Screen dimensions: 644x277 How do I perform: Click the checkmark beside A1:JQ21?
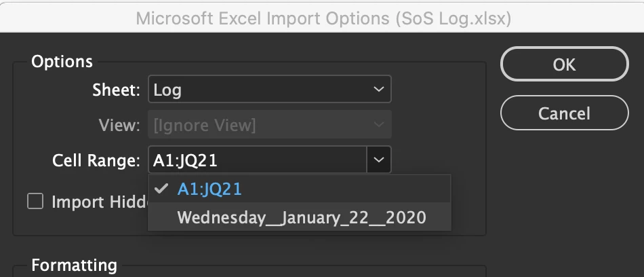(x=161, y=189)
